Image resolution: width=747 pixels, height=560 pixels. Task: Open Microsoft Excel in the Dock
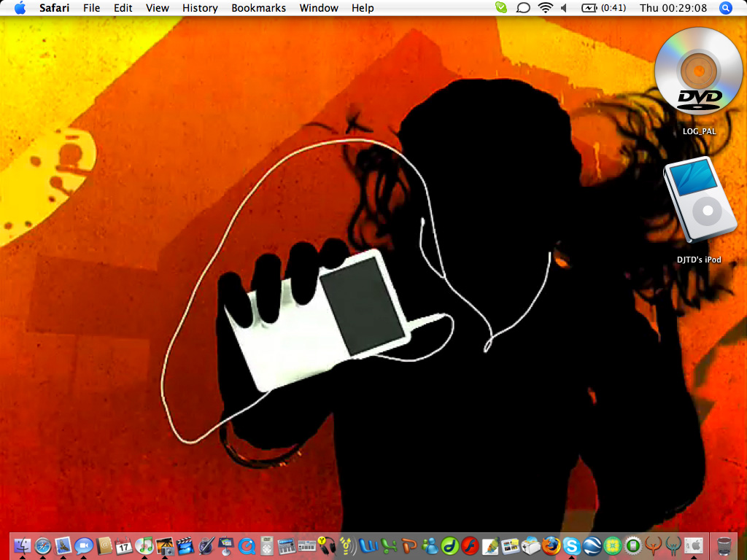pyautogui.click(x=389, y=545)
